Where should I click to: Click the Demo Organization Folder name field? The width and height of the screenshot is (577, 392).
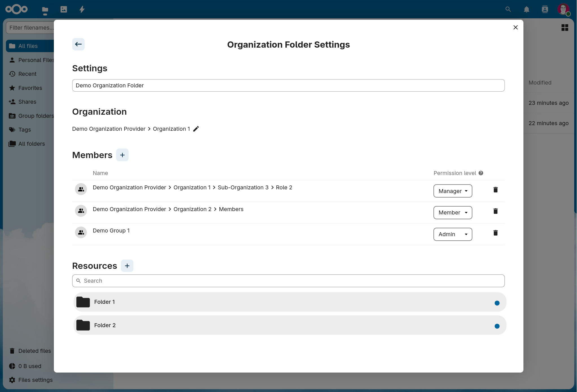coord(288,85)
